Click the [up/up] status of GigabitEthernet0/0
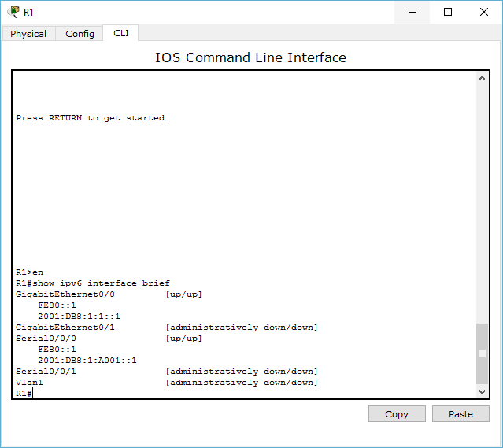The image size is (503, 448). pos(184,294)
